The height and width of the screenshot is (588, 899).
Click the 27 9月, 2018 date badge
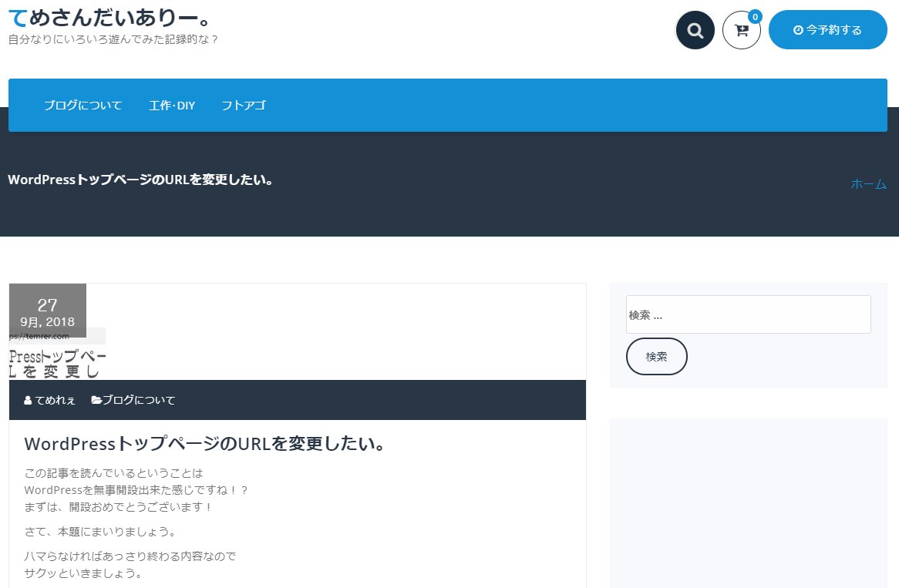point(48,311)
